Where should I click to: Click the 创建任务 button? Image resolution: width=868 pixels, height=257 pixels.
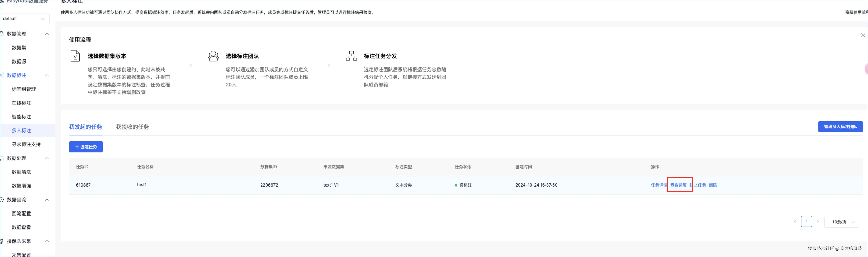(86, 147)
